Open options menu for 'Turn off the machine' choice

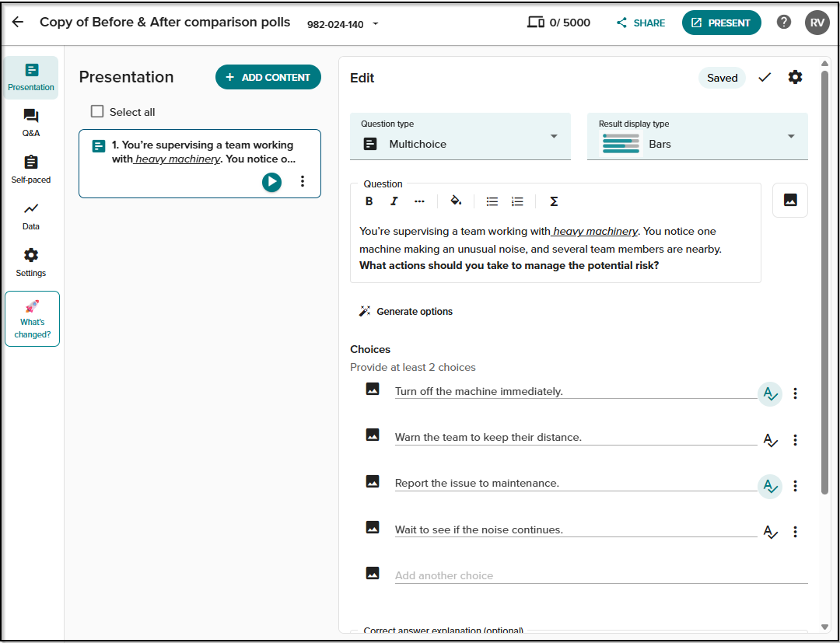point(795,393)
